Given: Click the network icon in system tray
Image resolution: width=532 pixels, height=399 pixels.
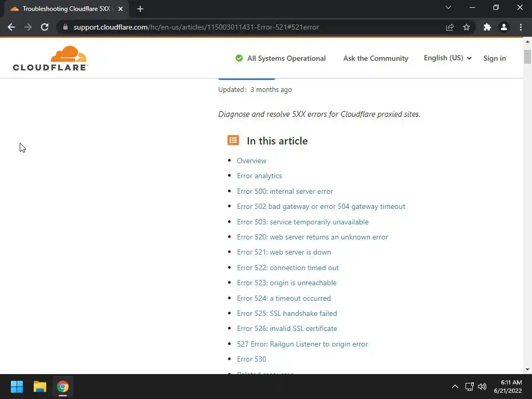Looking at the screenshot, I should 469,387.
